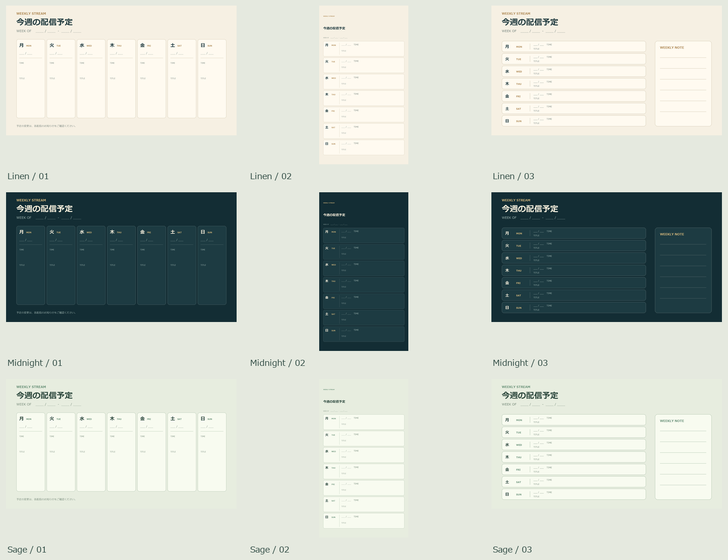Select the Midnight 02 portrait template preview
Viewport: 728px width, 560px height.
coord(364,272)
